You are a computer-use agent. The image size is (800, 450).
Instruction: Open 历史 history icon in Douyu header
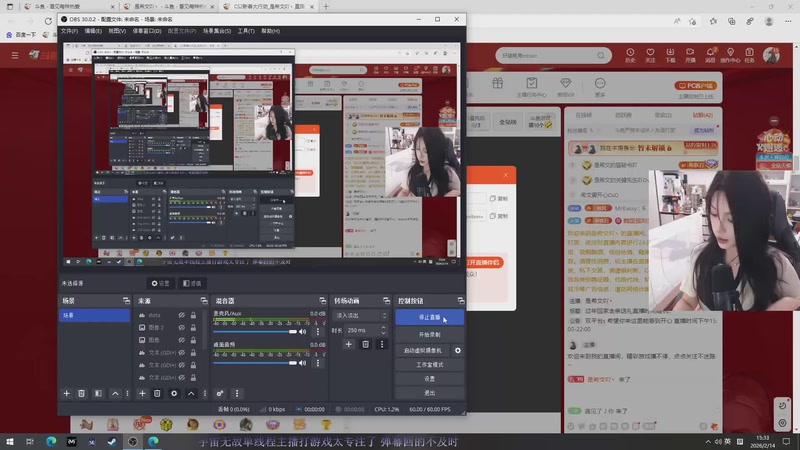pos(630,55)
